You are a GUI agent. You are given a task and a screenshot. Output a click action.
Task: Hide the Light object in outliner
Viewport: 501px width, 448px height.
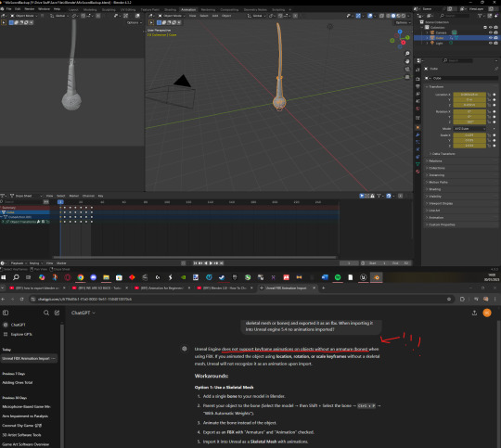click(x=491, y=44)
